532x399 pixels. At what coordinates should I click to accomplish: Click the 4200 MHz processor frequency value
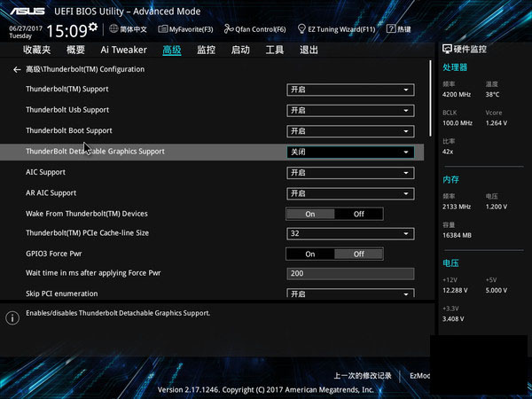[x=457, y=95]
